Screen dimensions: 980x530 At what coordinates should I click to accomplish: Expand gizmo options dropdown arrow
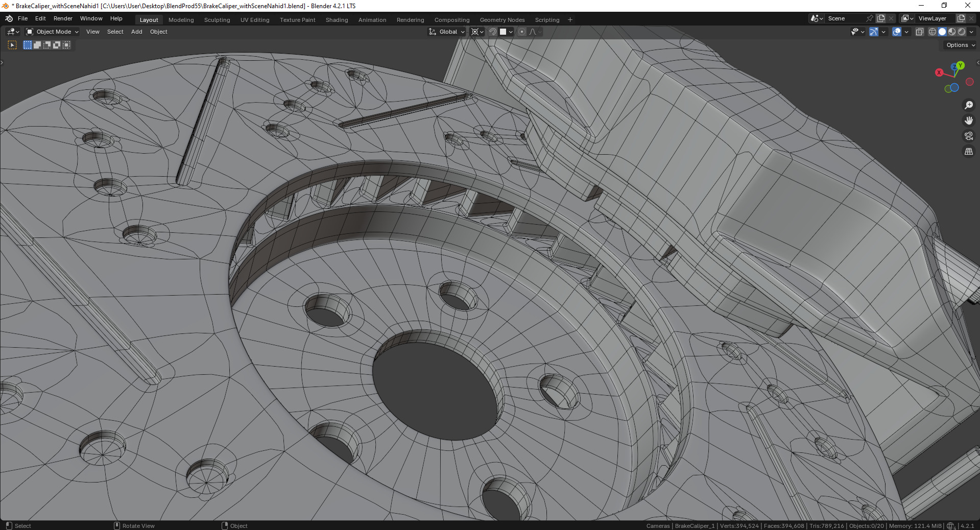coord(883,32)
